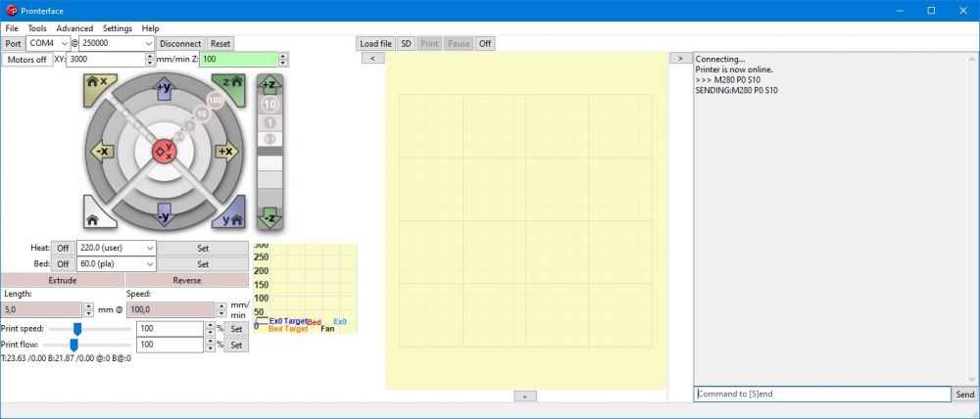The image size is (980, 419).
Task: Click the XY feedrate spinner arrows
Action: (x=149, y=60)
